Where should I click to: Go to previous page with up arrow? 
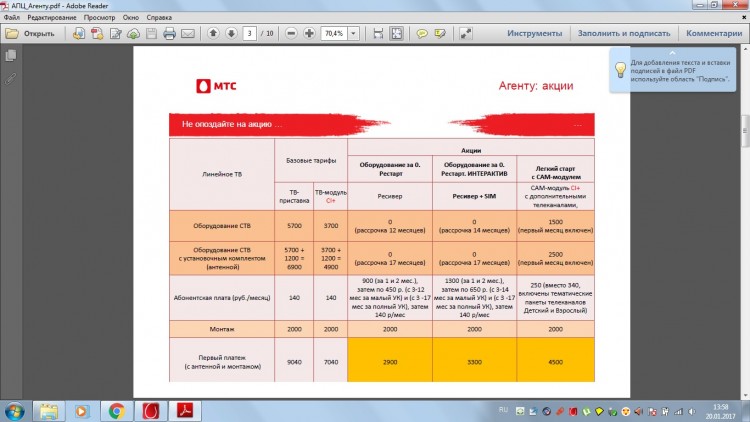click(x=213, y=33)
